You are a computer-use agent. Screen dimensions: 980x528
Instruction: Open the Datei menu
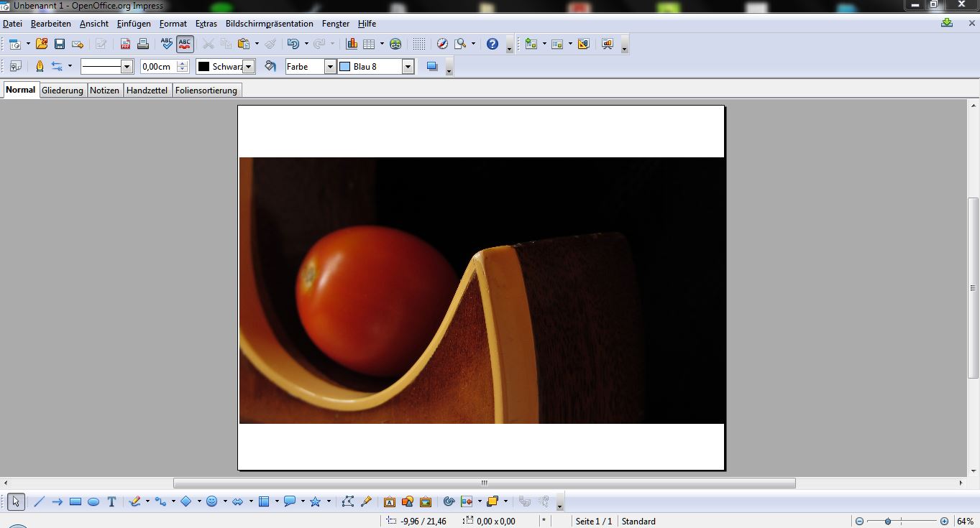tap(13, 24)
